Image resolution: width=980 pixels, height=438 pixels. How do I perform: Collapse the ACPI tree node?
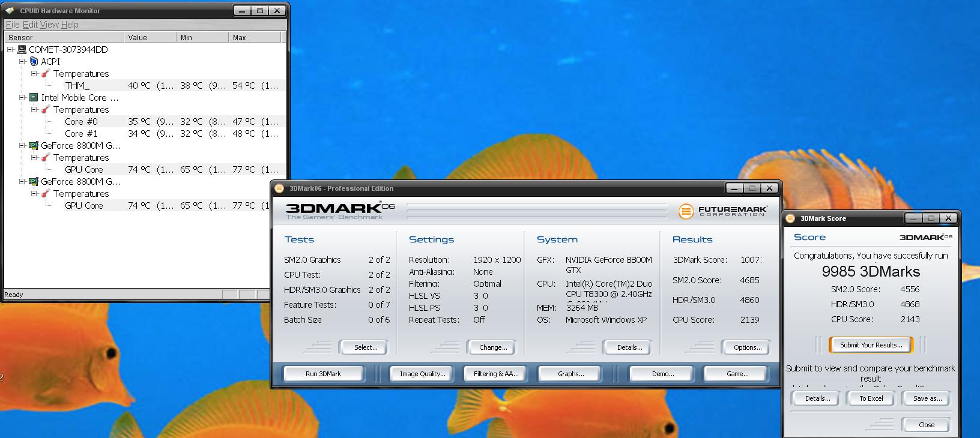(x=22, y=61)
